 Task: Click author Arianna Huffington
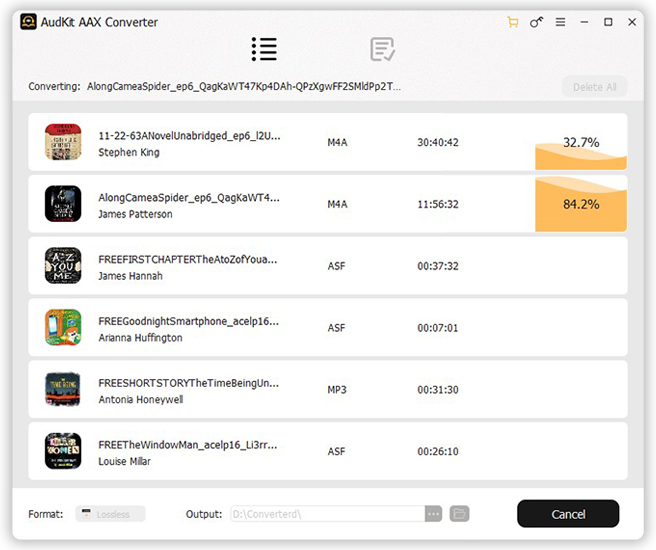140,338
